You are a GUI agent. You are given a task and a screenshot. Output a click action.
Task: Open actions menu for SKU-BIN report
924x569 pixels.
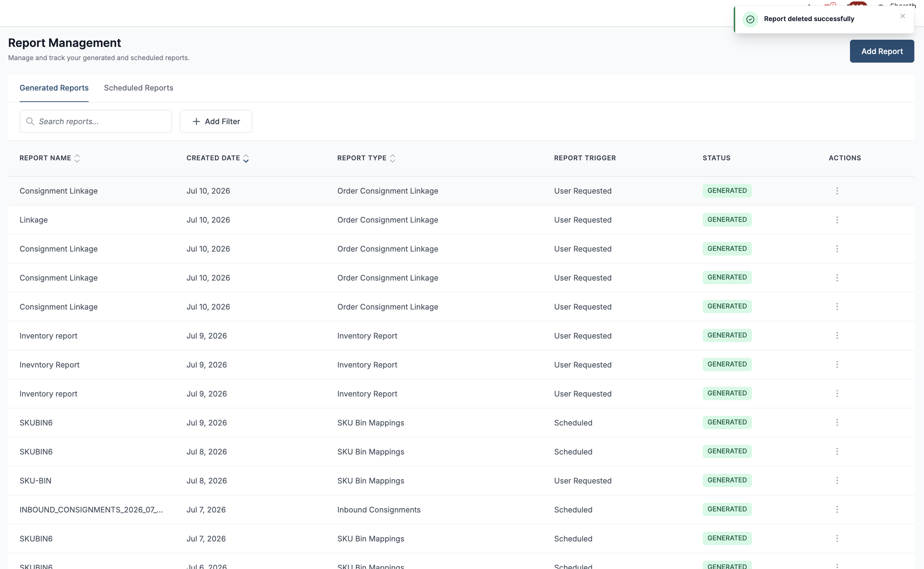point(837,481)
